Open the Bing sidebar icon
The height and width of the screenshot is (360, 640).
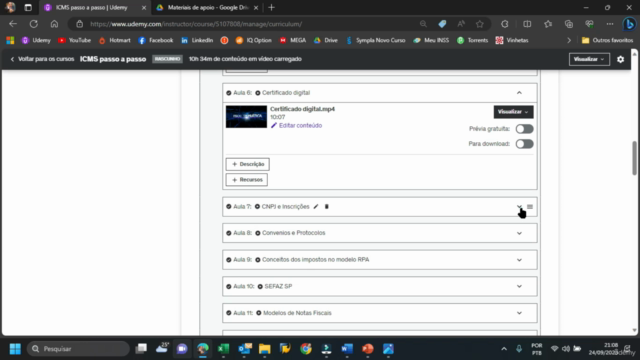629,24
